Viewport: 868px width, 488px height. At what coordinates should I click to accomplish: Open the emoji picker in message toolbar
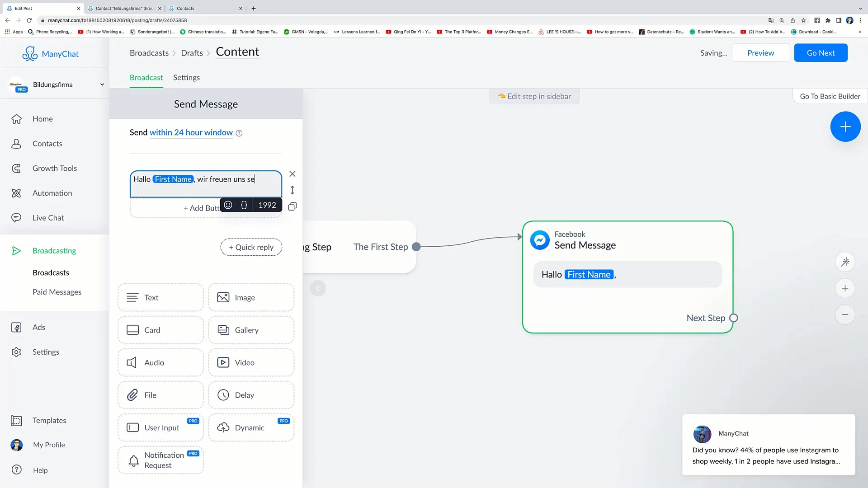tap(228, 205)
